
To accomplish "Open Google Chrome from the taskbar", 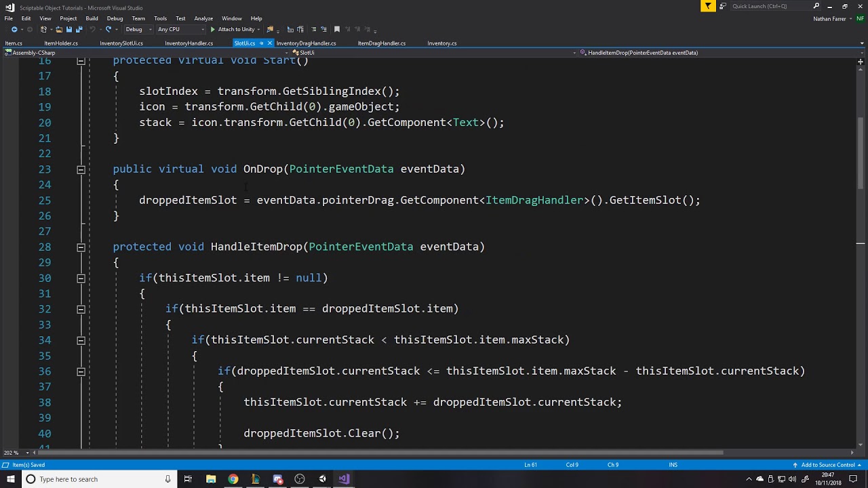I will click(x=233, y=479).
